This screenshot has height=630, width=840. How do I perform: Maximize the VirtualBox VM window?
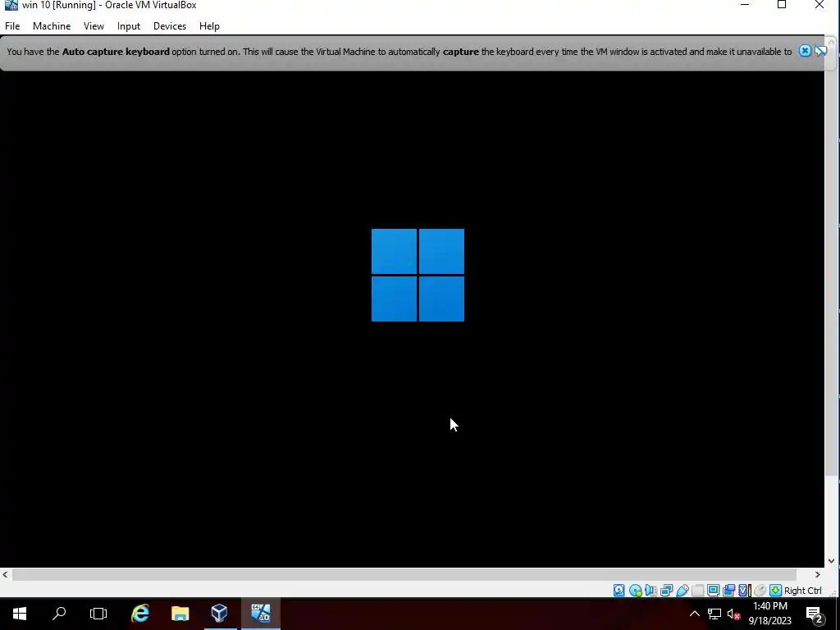tap(782, 5)
